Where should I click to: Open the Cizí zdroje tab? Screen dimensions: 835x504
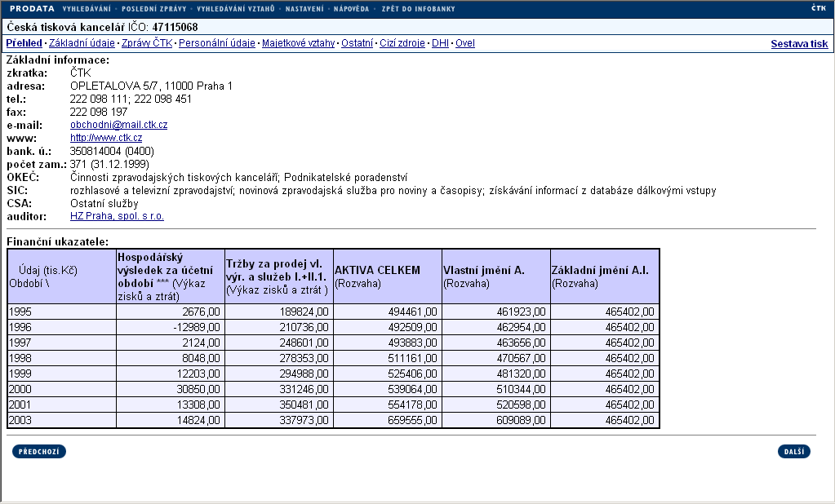(x=402, y=43)
